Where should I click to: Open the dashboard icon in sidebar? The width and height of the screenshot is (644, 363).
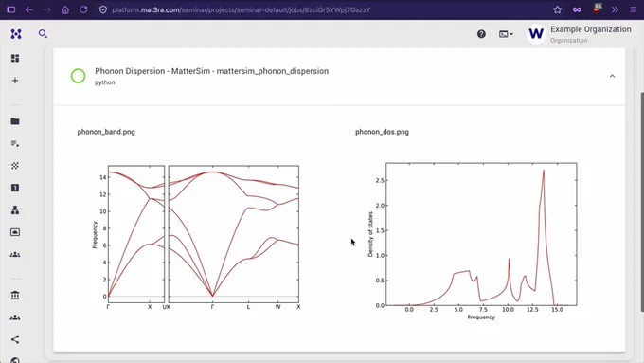coord(15,59)
